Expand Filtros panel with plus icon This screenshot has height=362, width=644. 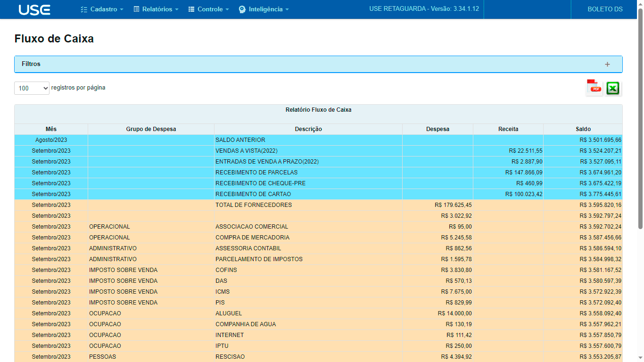pyautogui.click(x=607, y=65)
